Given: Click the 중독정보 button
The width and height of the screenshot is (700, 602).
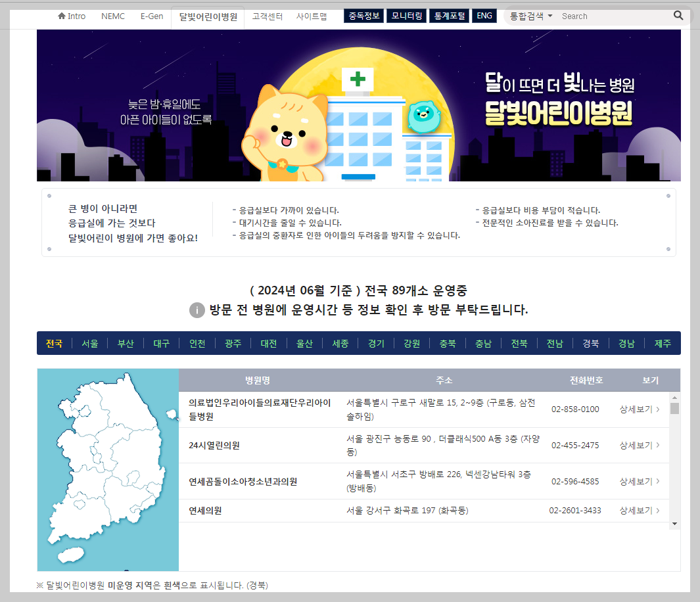Looking at the screenshot, I should (x=364, y=16).
